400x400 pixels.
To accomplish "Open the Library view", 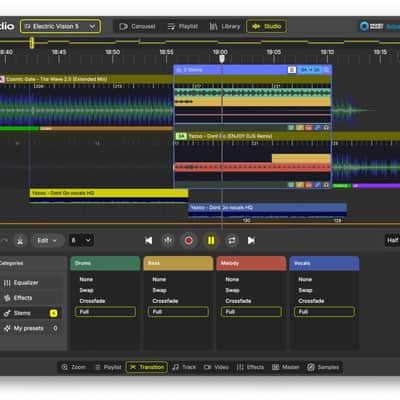I will pyautogui.click(x=225, y=26).
